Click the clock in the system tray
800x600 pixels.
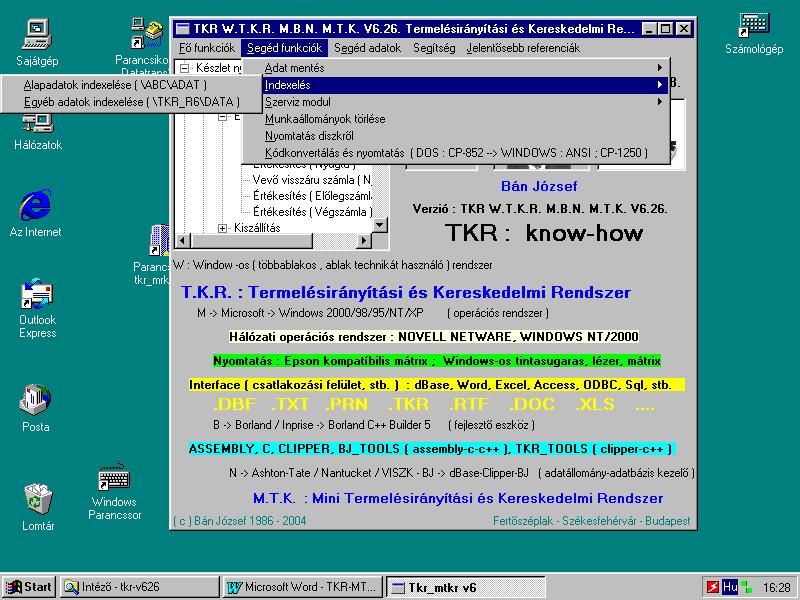(x=776, y=588)
